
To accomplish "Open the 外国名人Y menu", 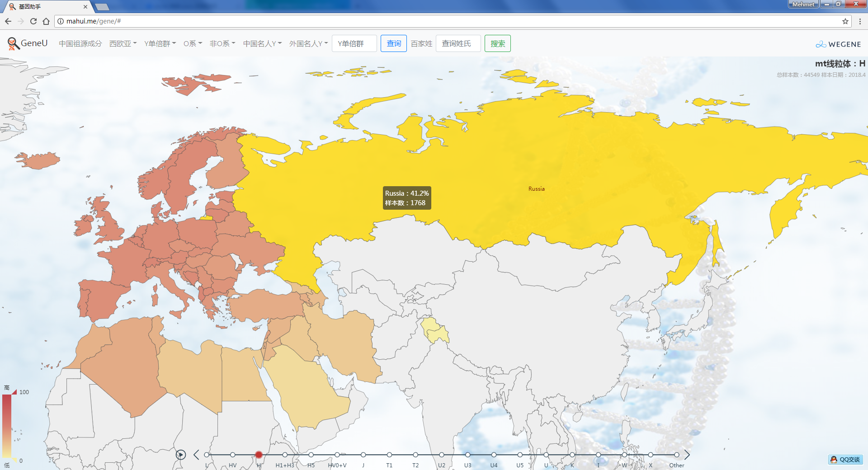I will 308,43.
